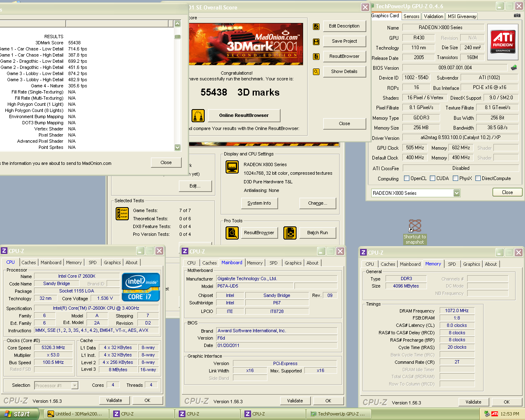The width and height of the screenshot is (525, 420).
Task: Click the Online ResultBrowser yellow icon
Action: coord(198,116)
